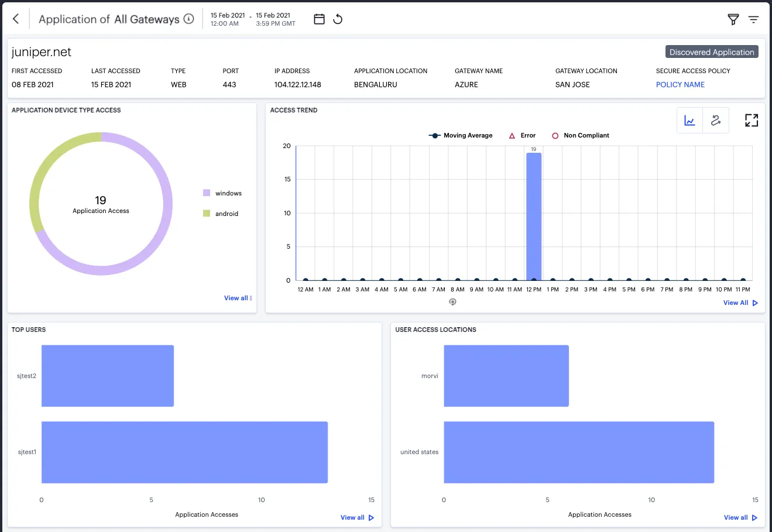Select the united states bar
The height and width of the screenshot is (532, 772).
point(579,452)
